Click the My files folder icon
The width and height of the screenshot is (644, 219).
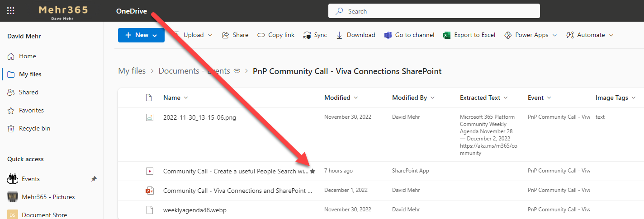coord(11,74)
